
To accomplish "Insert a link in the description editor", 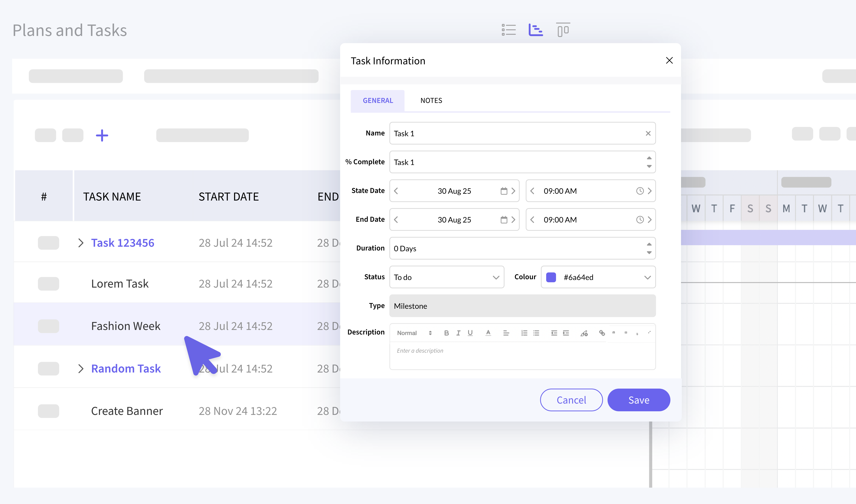I will coord(602,333).
